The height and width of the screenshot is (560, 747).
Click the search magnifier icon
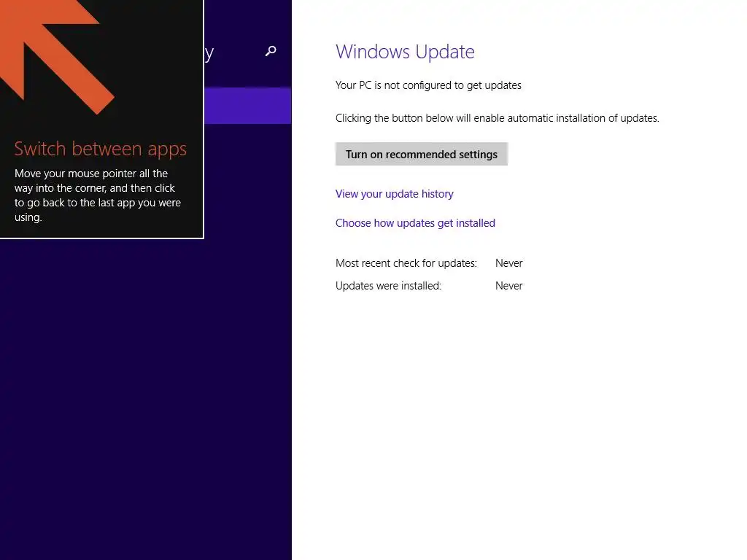pos(271,51)
